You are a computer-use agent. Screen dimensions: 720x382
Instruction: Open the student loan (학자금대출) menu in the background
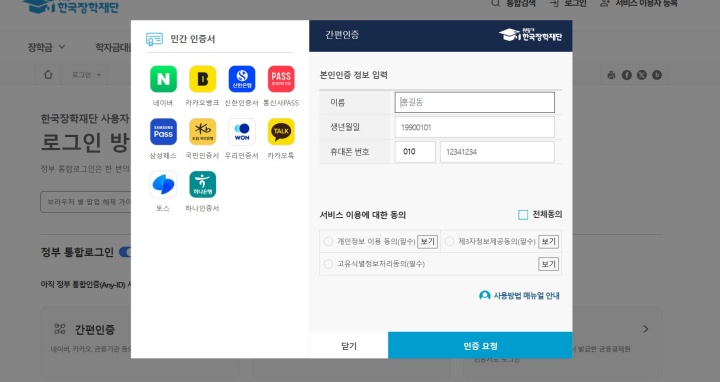click(113, 47)
